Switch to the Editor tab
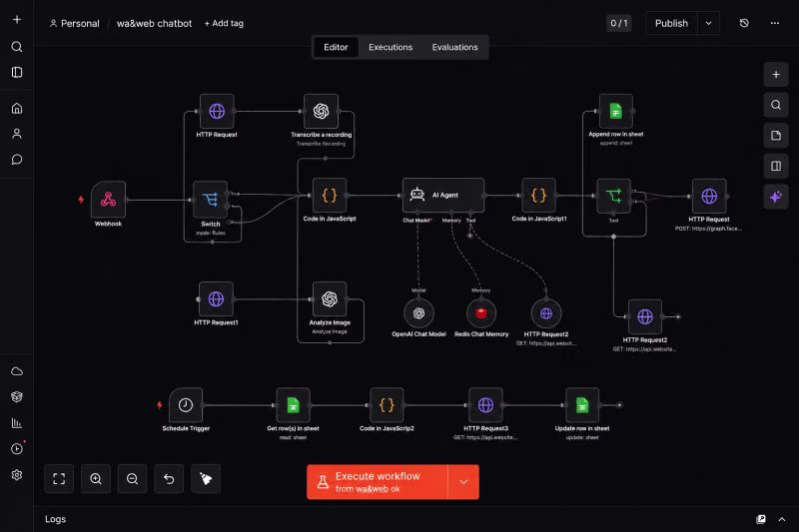Viewport: 799px width, 532px height. tap(336, 47)
